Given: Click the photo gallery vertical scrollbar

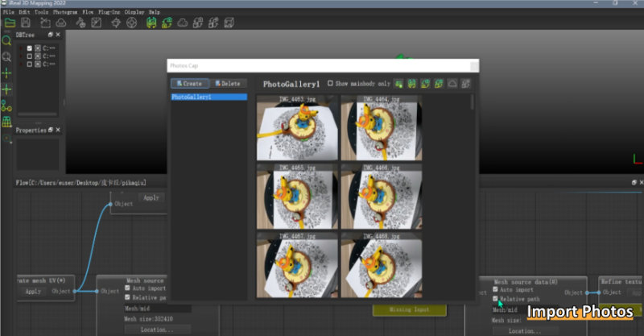Looking at the screenshot, I should [x=473, y=102].
